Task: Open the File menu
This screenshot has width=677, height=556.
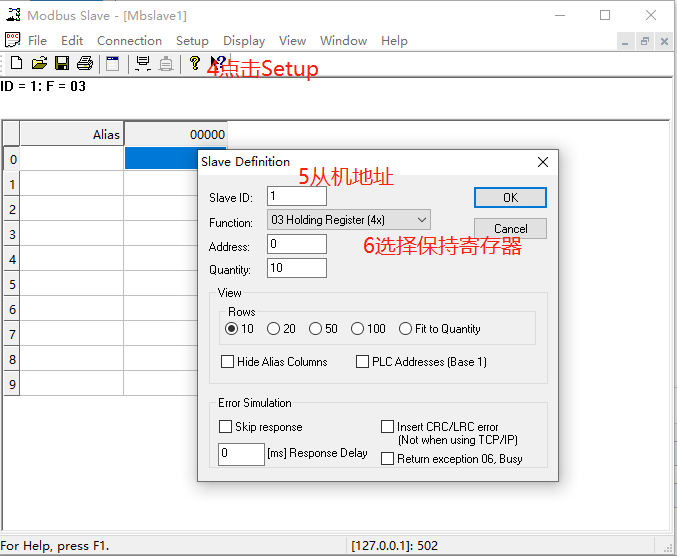Action: point(37,41)
